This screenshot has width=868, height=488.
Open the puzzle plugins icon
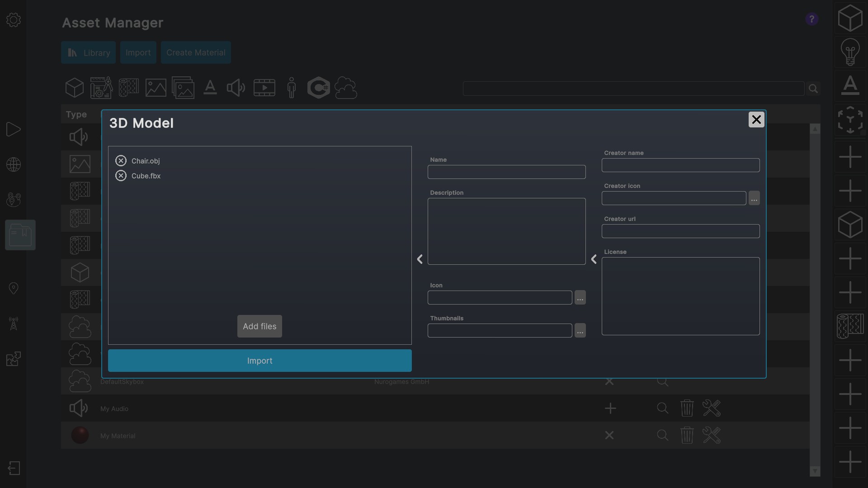(x=14, y=359)
